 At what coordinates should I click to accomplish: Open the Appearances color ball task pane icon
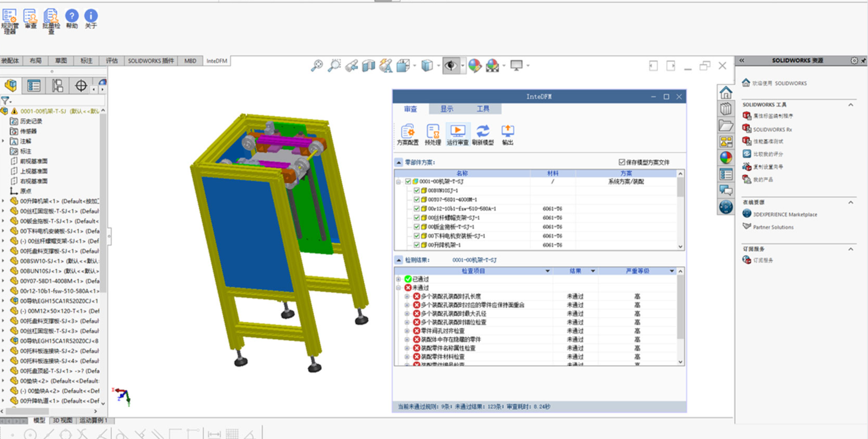coord(726,157)
